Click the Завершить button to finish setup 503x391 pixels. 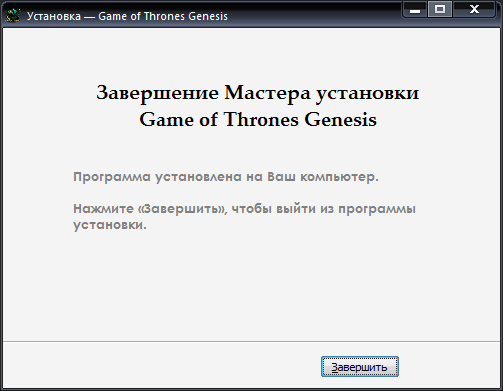[360, 367]
